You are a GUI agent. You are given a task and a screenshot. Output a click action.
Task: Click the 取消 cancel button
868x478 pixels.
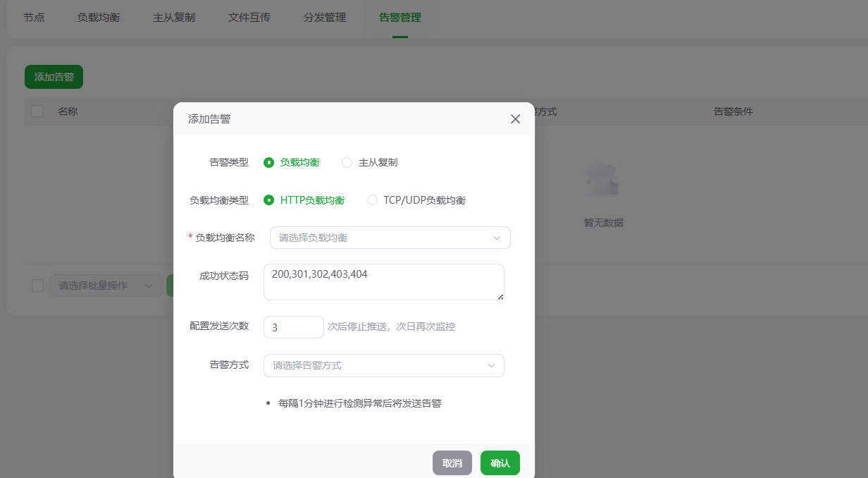[x=452, y=462]
